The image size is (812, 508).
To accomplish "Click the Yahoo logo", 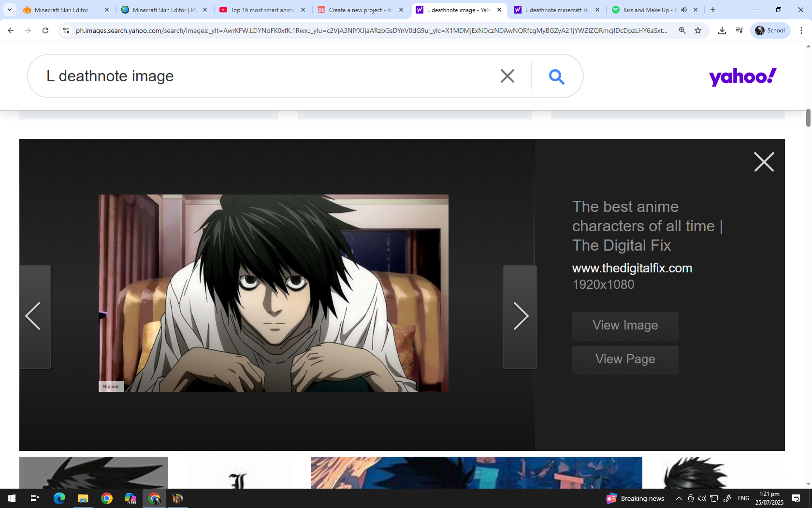I will tap(742, 76).
